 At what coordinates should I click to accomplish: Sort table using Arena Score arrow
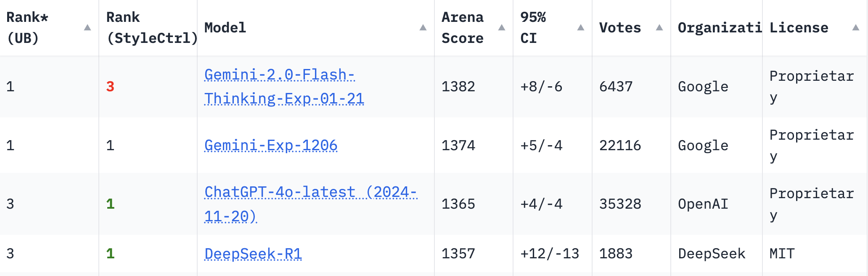502,28
